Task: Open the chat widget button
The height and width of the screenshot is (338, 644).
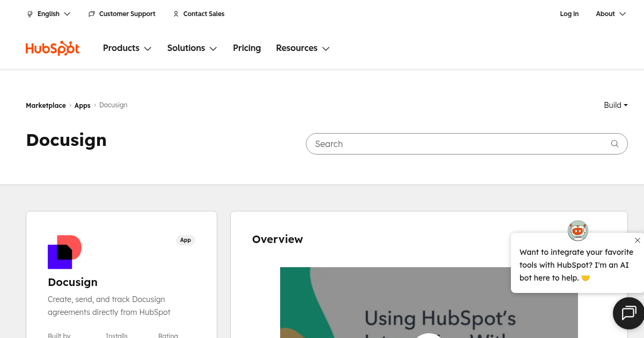Action: [x=628, y=313]
